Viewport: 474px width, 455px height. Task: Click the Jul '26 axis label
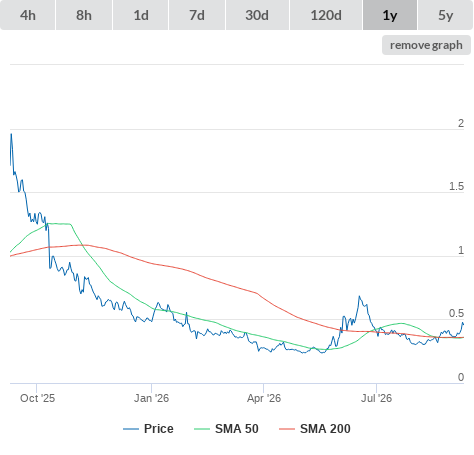376,398
